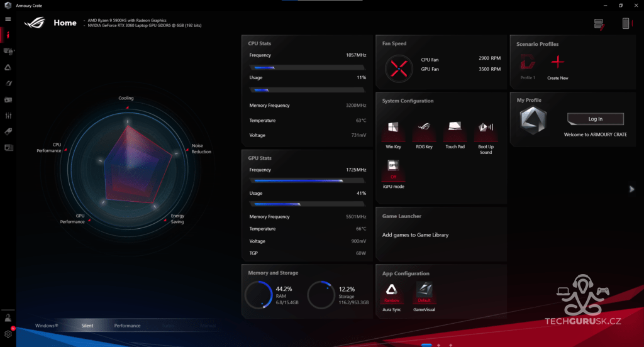Click the Scenario Profiles heading

click(x=537, y=44)
